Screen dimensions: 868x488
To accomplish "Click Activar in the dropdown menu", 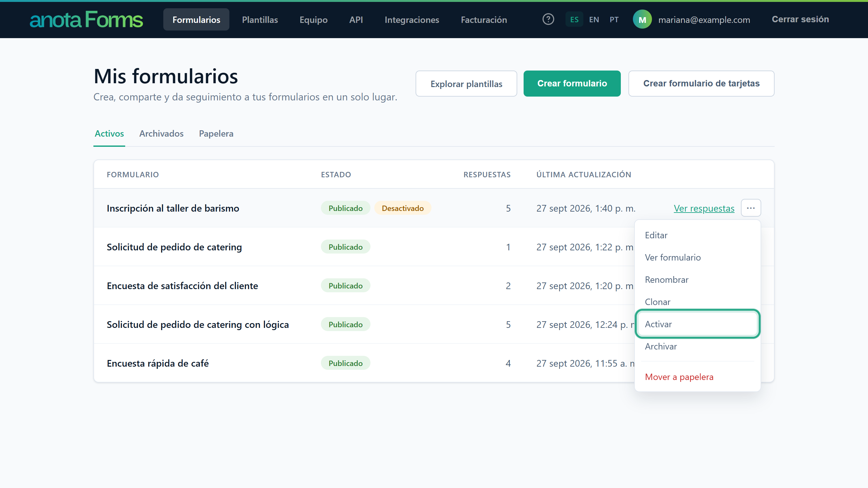I will coord(697,324).
